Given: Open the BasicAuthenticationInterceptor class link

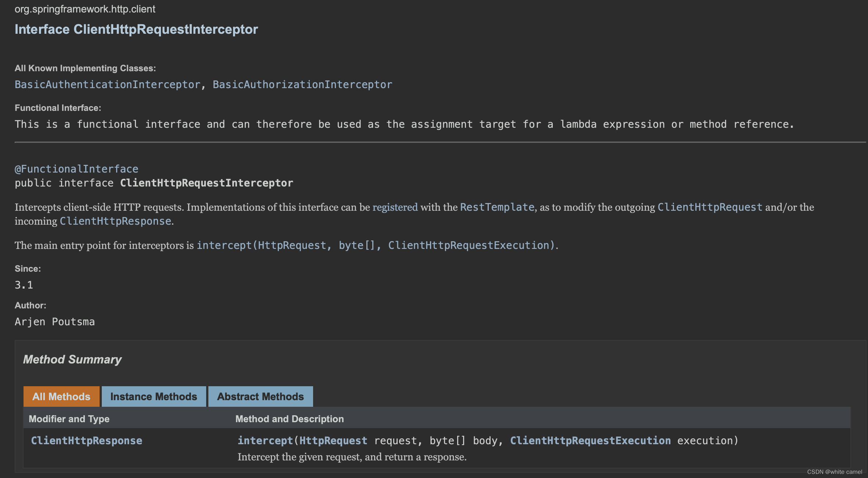Looking at the screenshot, I should pos(107,84).
